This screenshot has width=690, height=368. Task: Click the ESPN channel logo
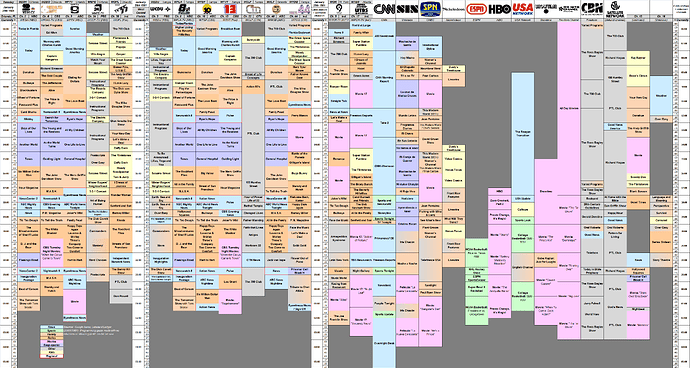coord(477,9)
